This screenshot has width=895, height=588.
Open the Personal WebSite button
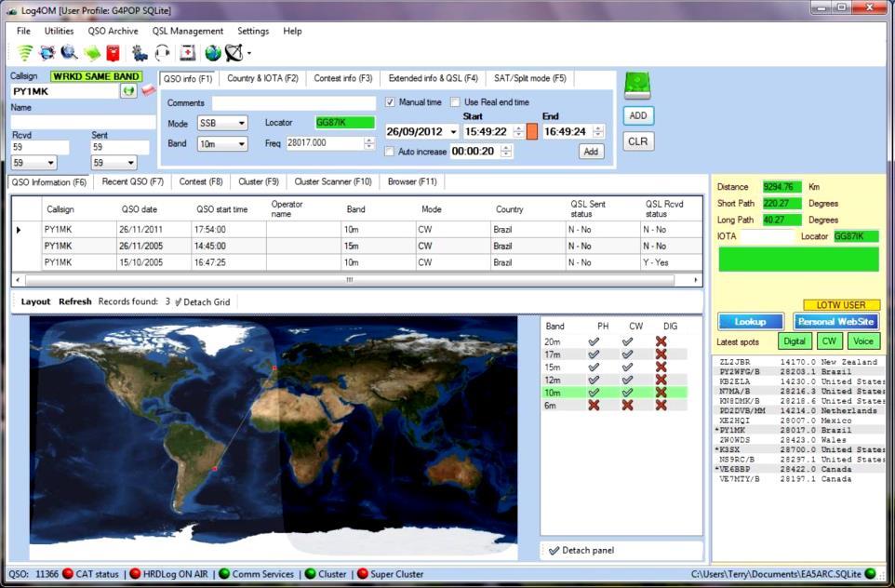pyautogui.click(x=835, y=321)
